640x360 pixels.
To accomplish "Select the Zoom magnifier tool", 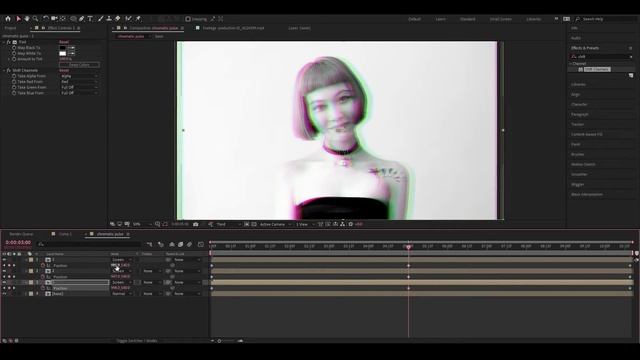I will (36, 19).
